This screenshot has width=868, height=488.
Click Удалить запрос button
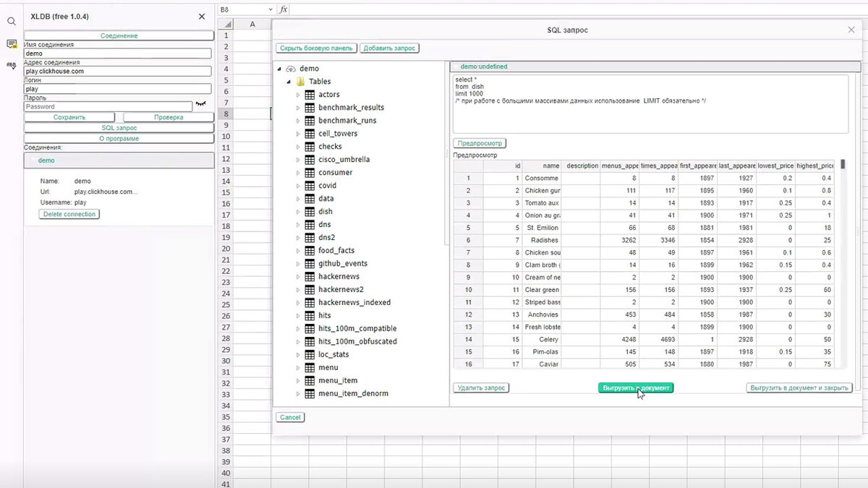tap(482, 388)
